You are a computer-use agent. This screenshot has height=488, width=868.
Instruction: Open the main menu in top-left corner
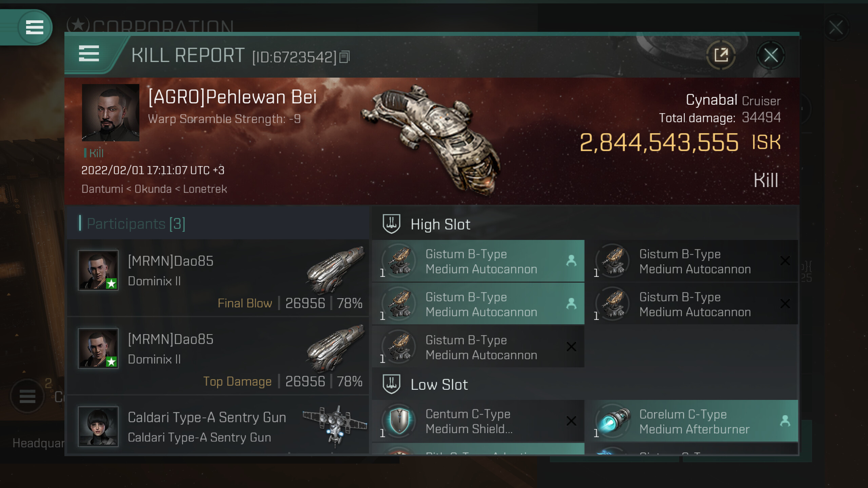coord(35,27)
